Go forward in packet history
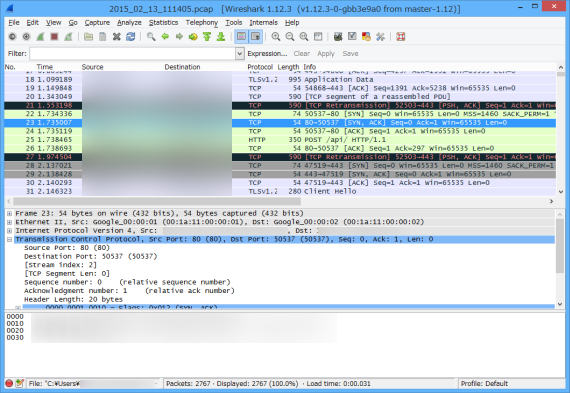 (179, 37)
